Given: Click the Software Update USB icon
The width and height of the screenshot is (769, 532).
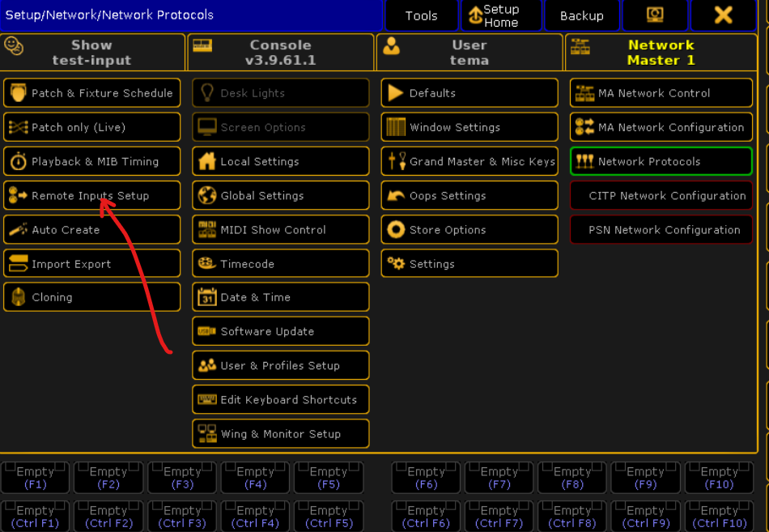Looking at the screenshot, I should point(207,331).
